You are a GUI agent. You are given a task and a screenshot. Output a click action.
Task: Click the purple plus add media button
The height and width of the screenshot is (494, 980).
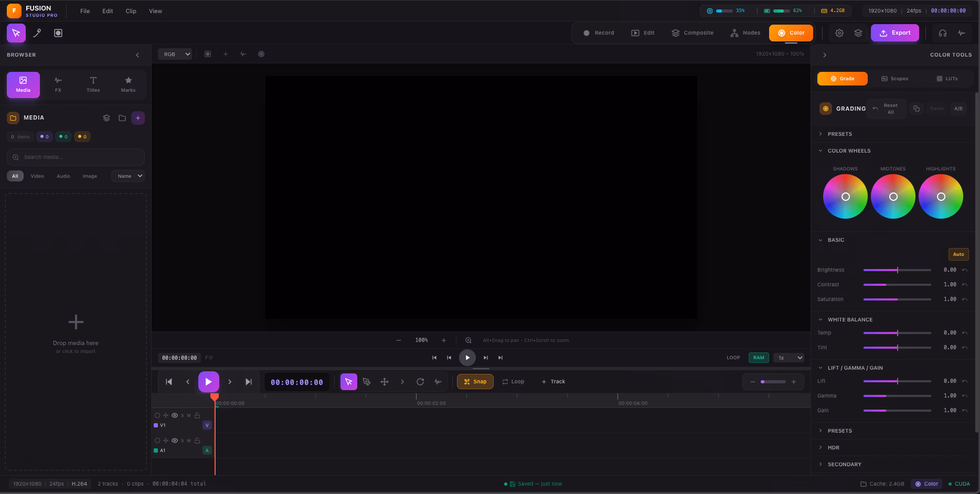pyautogui.click(x=138, y=118)
